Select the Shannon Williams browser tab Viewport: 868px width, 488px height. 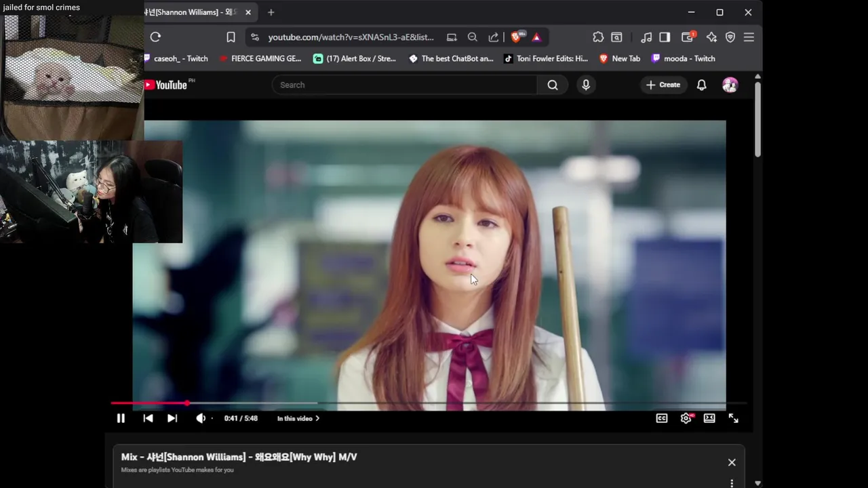point(193,12)
